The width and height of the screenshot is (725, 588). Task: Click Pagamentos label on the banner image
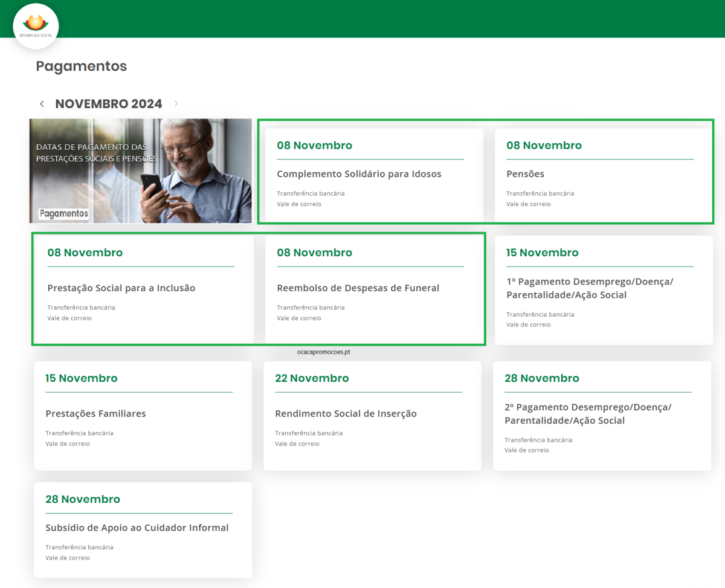pyautogui.click(x=64, y=213)
